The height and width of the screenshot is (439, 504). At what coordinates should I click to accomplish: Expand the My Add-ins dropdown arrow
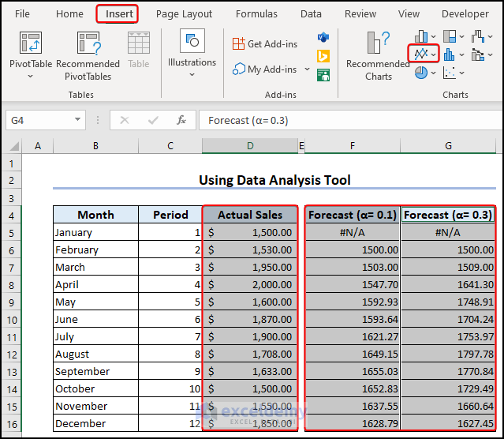point(307,69)
